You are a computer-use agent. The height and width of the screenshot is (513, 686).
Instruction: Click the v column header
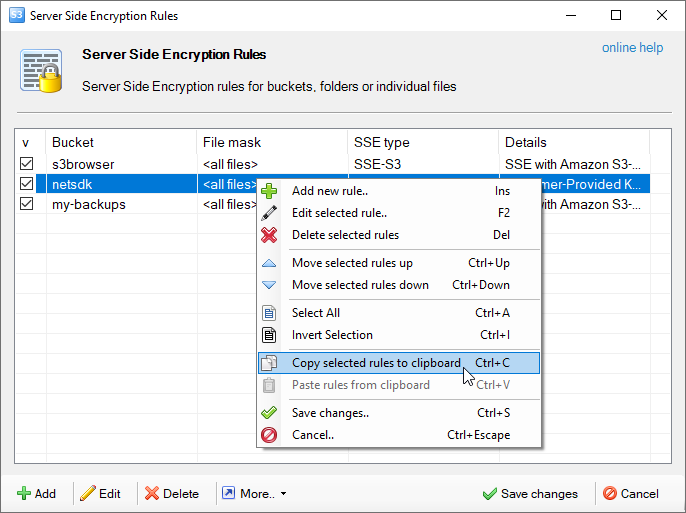point(30,142)
